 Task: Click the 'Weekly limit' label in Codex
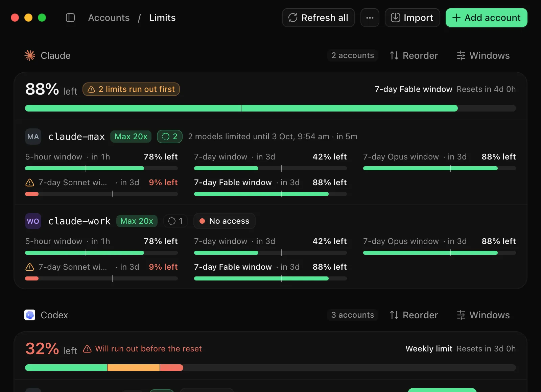pos(429,349)
